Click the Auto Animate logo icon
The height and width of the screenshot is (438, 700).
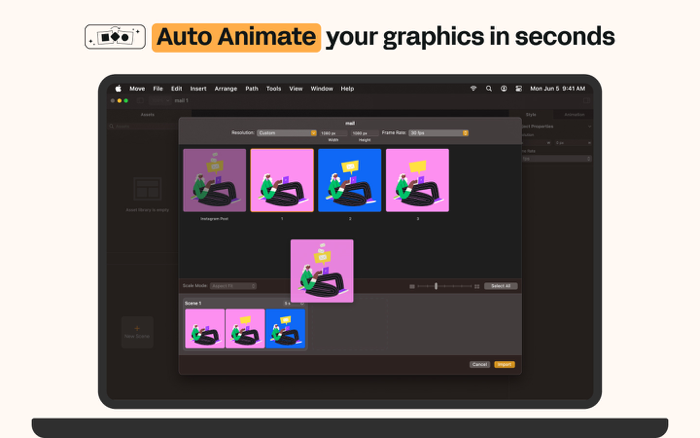pos(115,37)
